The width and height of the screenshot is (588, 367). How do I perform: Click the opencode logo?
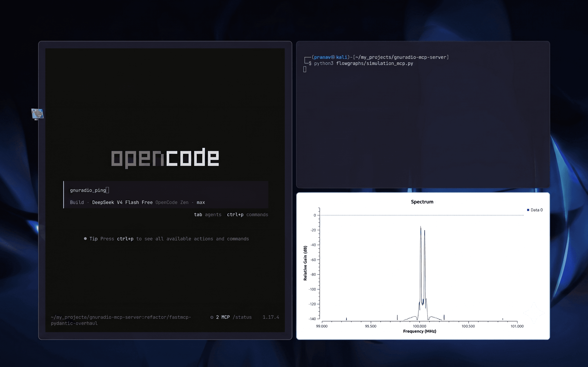tap(165, 158)
